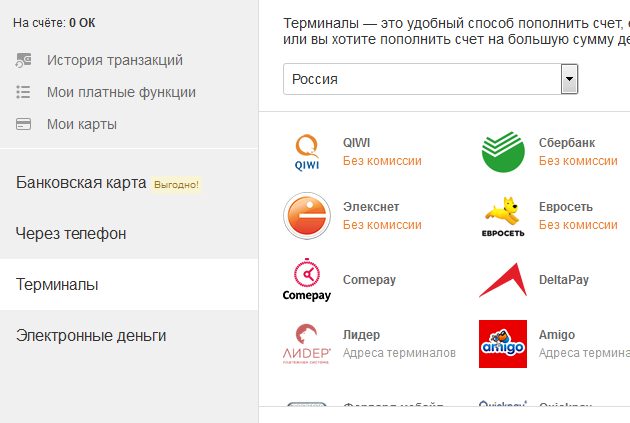Open the Россия country dropdown arrow
This screenshot has height=423, width=630.
click(x=569, y=79)
